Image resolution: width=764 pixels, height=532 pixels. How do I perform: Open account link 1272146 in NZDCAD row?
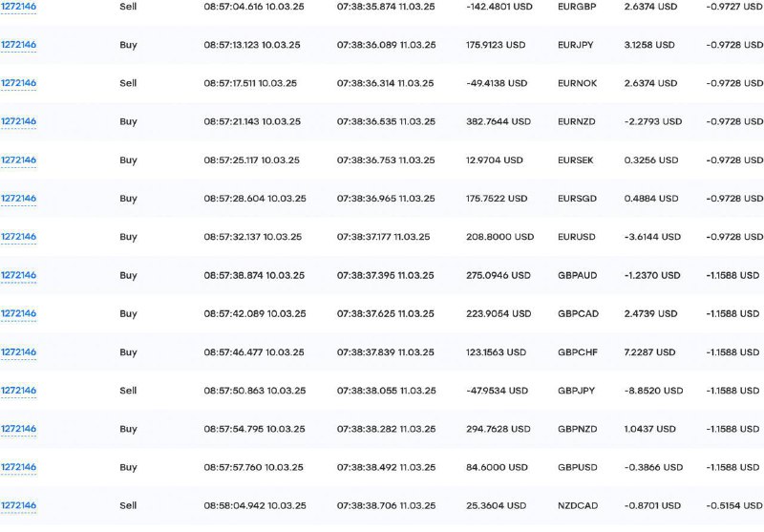pyautogui.click(x=18, y=506)
